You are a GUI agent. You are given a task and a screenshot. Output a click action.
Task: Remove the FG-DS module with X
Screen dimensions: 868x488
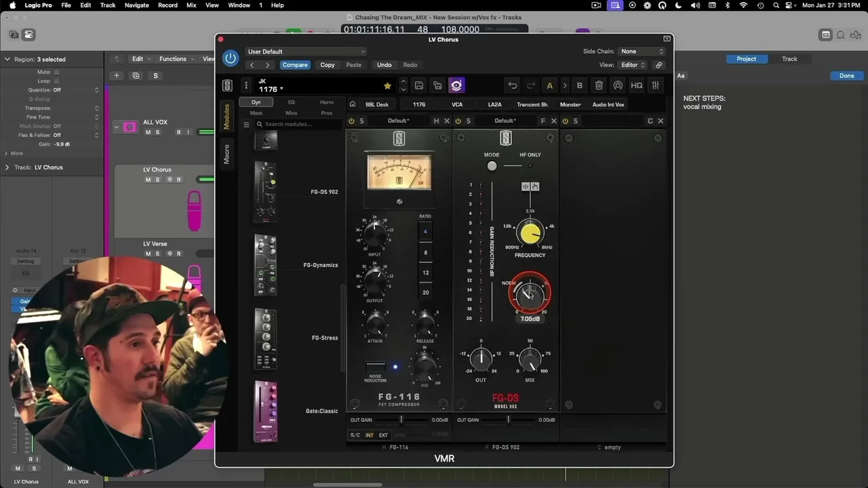(553, 121)
